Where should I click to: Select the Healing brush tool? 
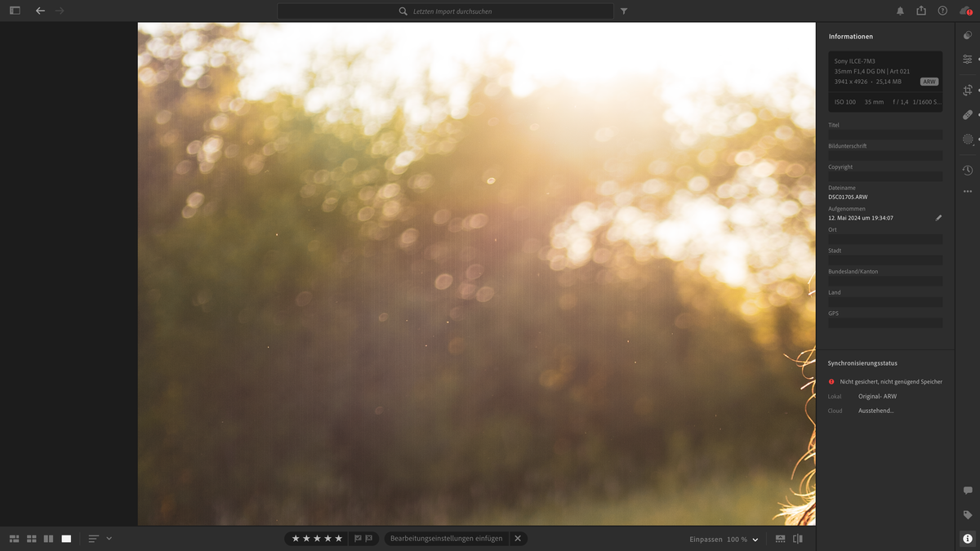[967, 115]
